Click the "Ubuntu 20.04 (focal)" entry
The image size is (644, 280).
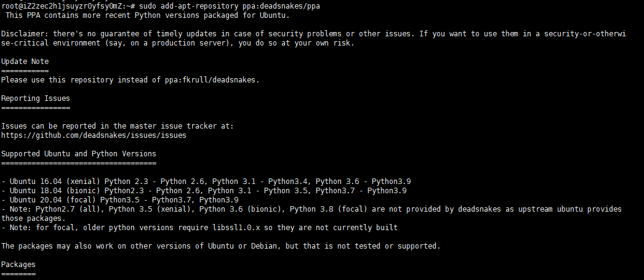pos(53,200)
